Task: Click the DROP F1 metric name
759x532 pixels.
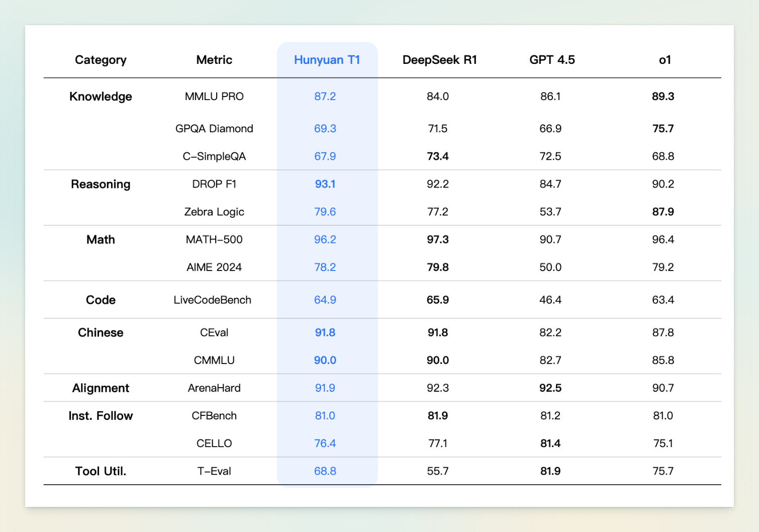Action: [x=214, y=184]
